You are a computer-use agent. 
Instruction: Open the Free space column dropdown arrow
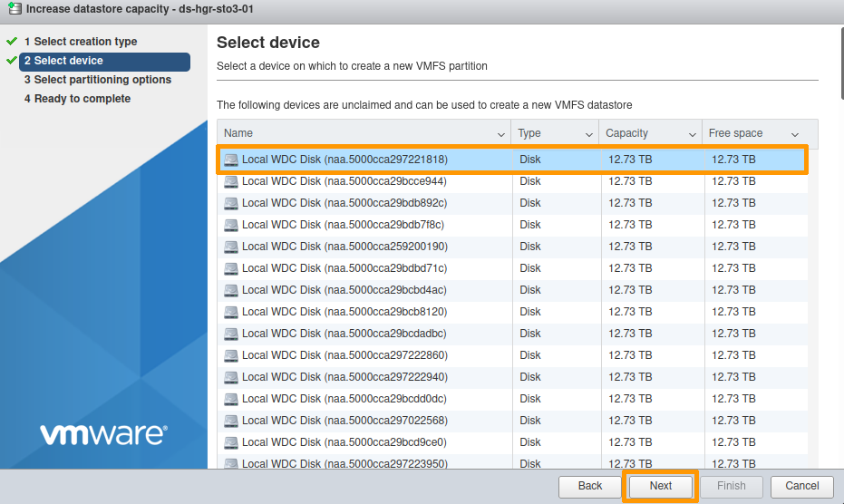point(795,134)
